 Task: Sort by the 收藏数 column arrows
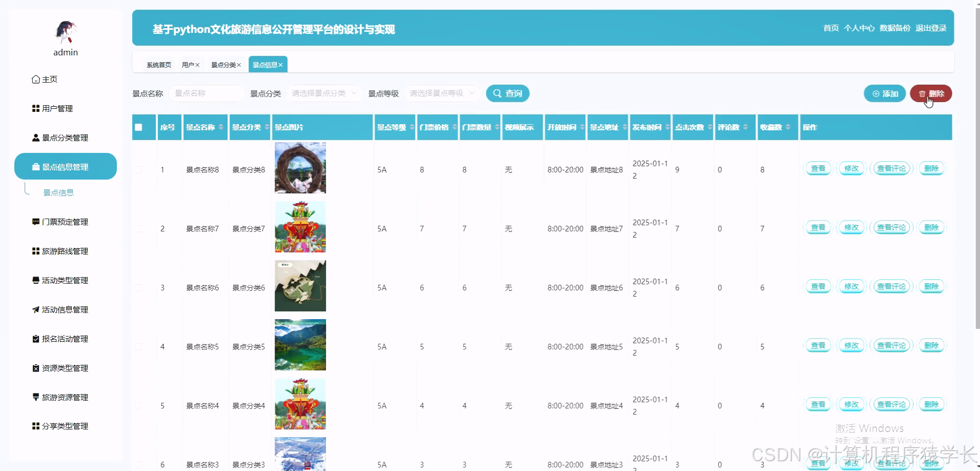coord(788,127)
